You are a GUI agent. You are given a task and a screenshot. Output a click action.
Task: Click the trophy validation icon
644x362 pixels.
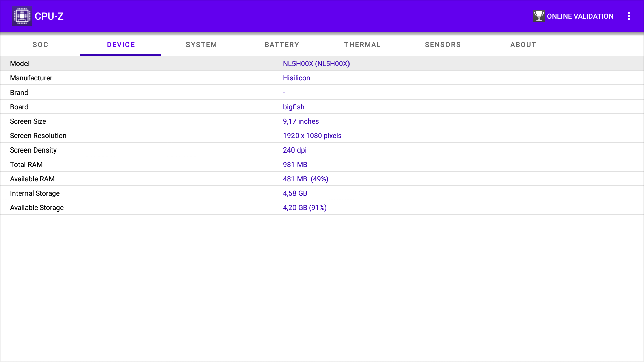(539, 16)
